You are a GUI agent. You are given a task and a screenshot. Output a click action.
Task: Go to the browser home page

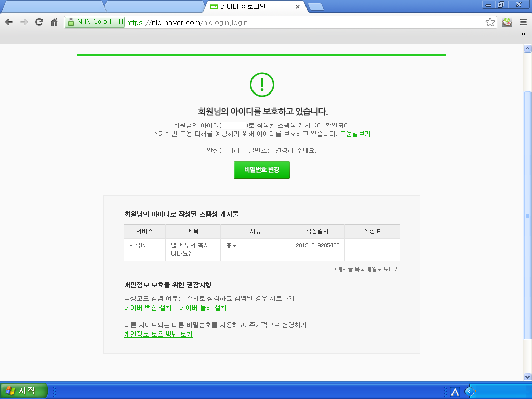click(54, 22)
